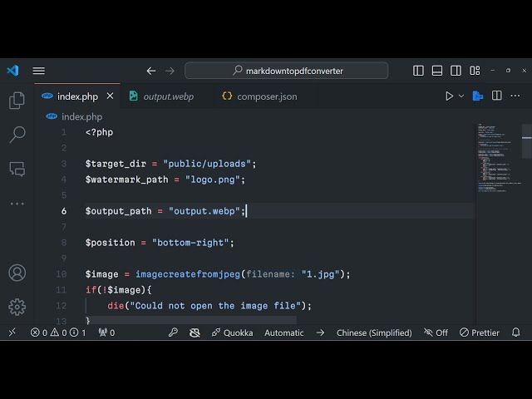Click the Prettier status bar button
The height and width of the screenshot is (399, 532).
[x=480, y=332]
